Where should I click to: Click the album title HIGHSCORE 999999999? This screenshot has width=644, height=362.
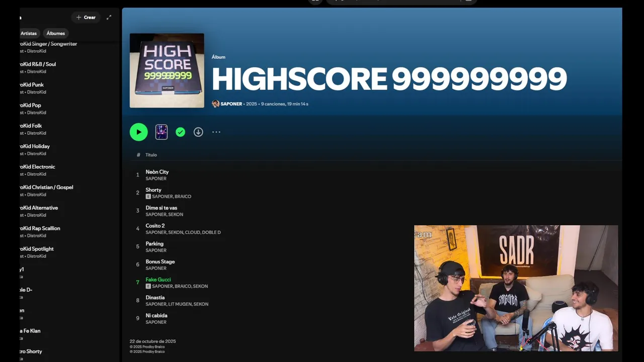click(x=389, y=79)
